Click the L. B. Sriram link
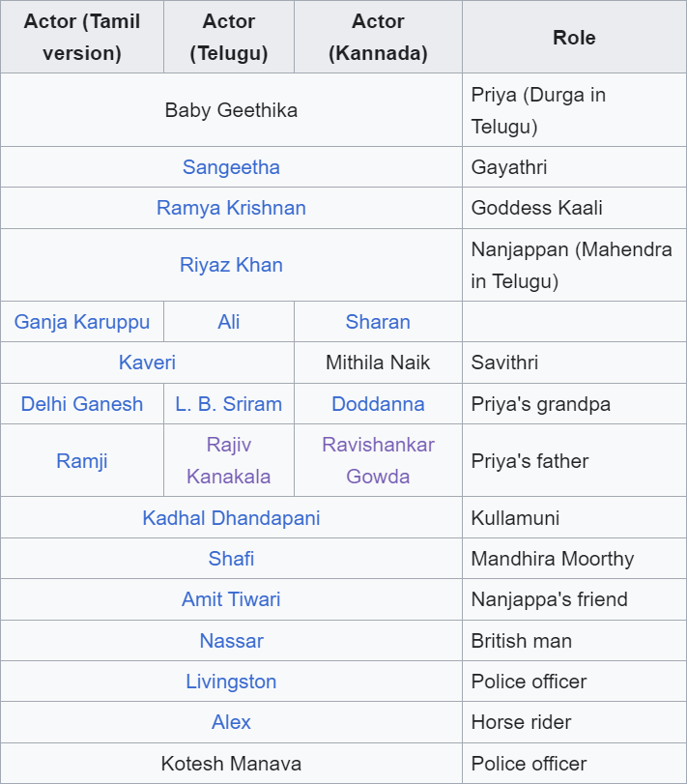687x784 pixels. coord(229,404)
